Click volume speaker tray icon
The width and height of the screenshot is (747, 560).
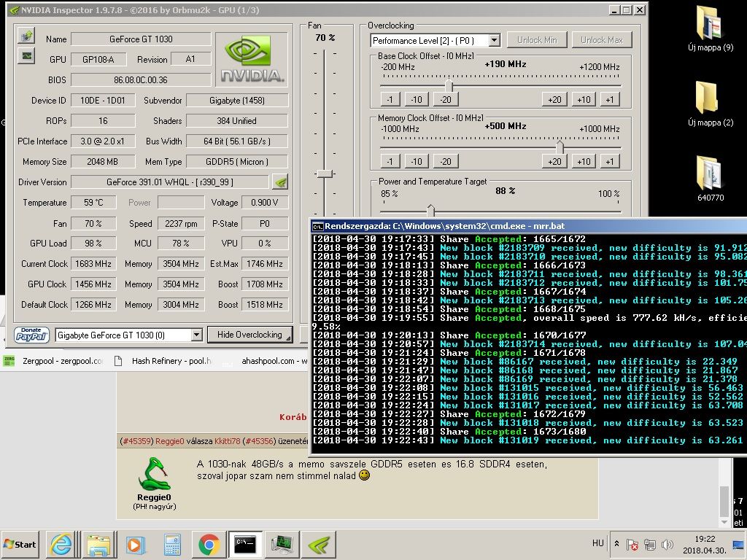coord(667,544)
